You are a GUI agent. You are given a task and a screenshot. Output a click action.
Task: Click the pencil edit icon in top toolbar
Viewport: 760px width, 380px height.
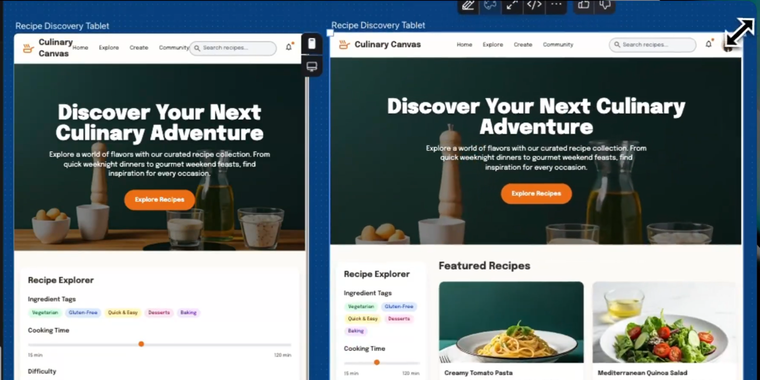468,5
